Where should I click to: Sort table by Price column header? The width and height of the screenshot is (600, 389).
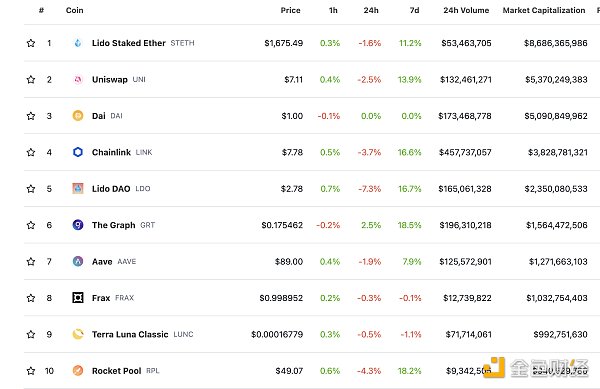click(290, 10)
